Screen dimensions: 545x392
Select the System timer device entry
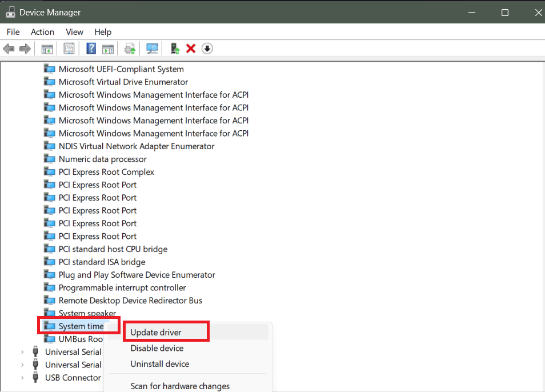point(79,326)
